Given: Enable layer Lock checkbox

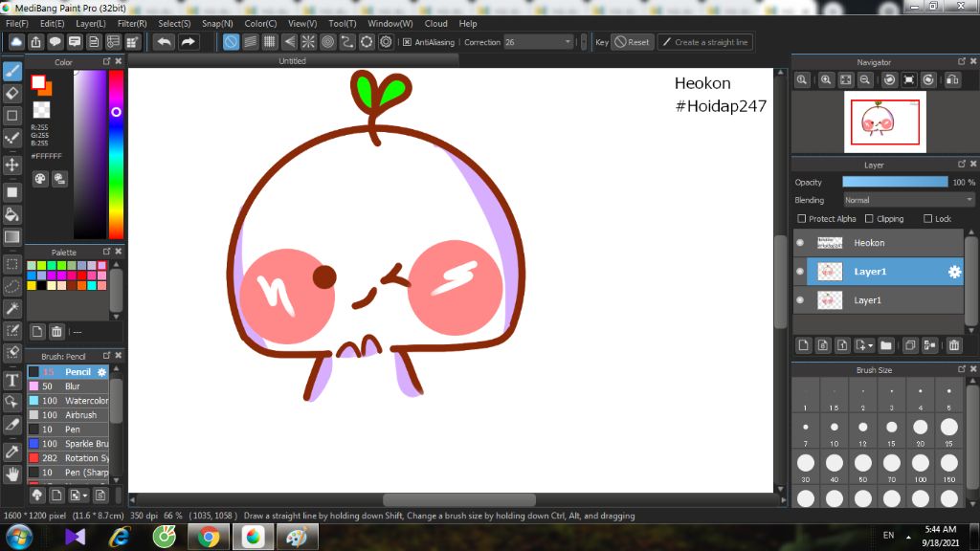Looking at the screenshot, I should pos(928,219).
